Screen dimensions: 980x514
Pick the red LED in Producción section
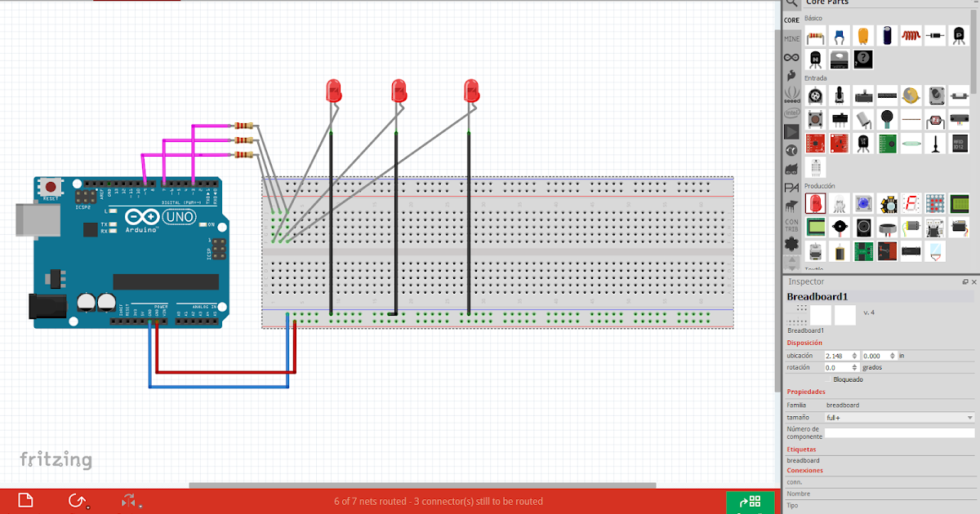click(x=814, y=204)
